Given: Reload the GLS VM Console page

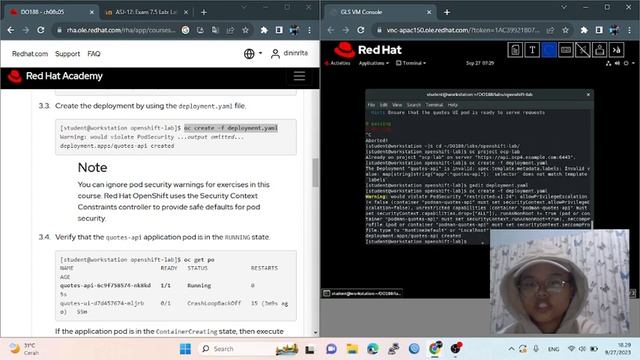Looking at the screenshot, I should 360,30.
